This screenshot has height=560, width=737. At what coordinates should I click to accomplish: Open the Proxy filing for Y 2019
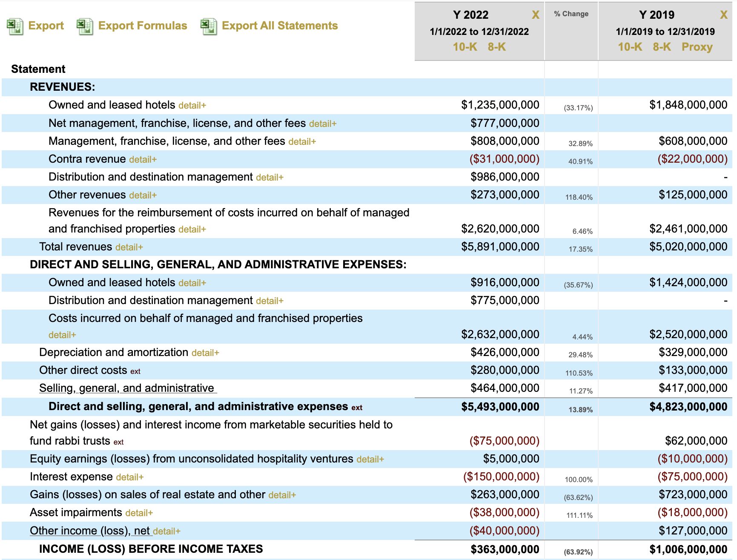[x=697, y=47]
